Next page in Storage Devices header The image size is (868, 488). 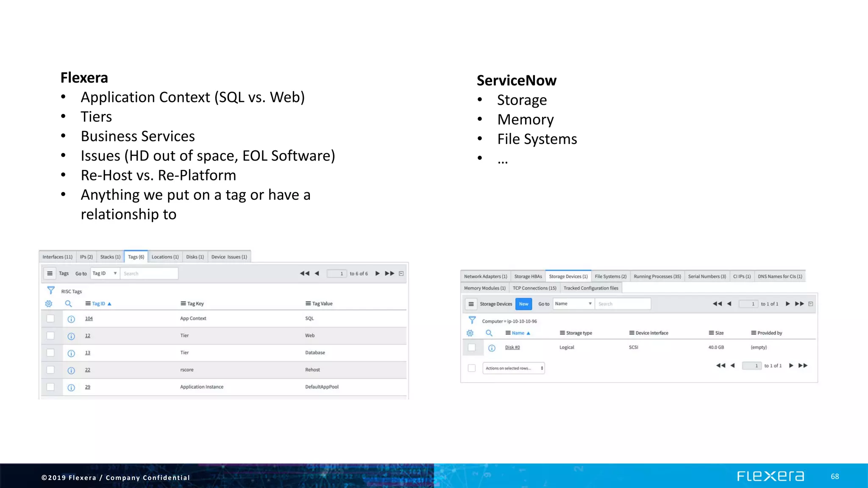(787, 304)
